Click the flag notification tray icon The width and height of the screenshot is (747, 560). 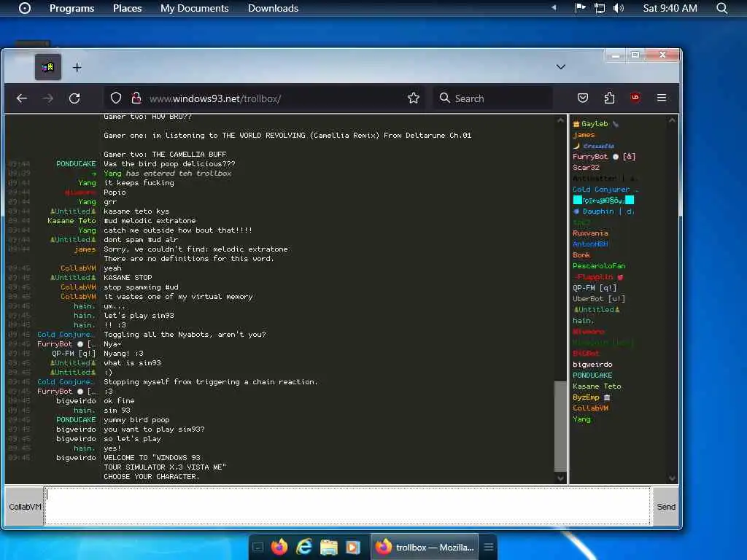pos(580,7)
